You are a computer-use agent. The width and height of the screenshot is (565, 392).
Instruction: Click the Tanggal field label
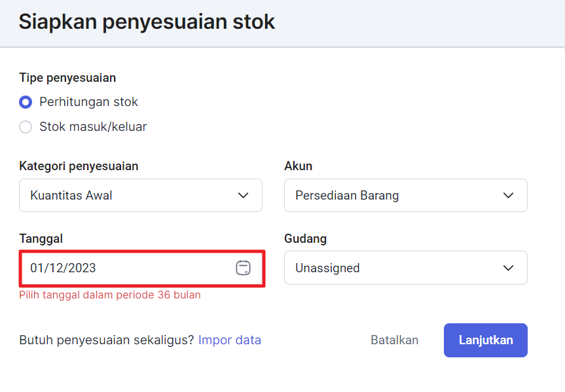pos(41,239)
